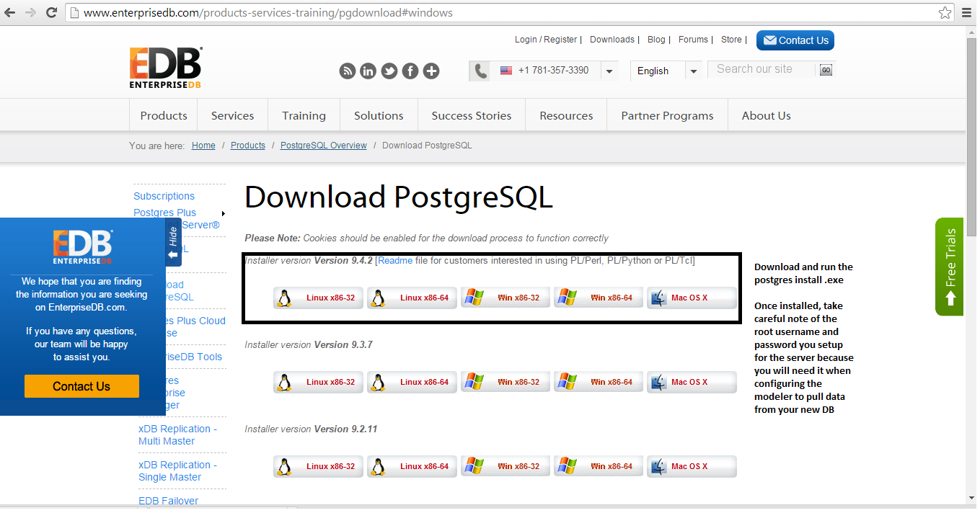Click the browser forward arrow
980x513 pixels.
point(30,12)
